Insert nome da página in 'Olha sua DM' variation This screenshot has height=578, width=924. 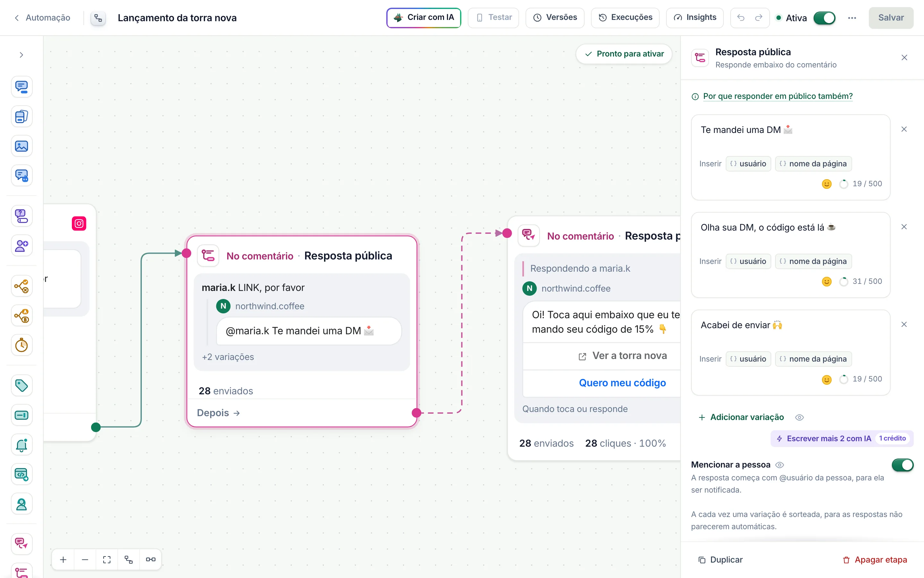click(813, 261)
